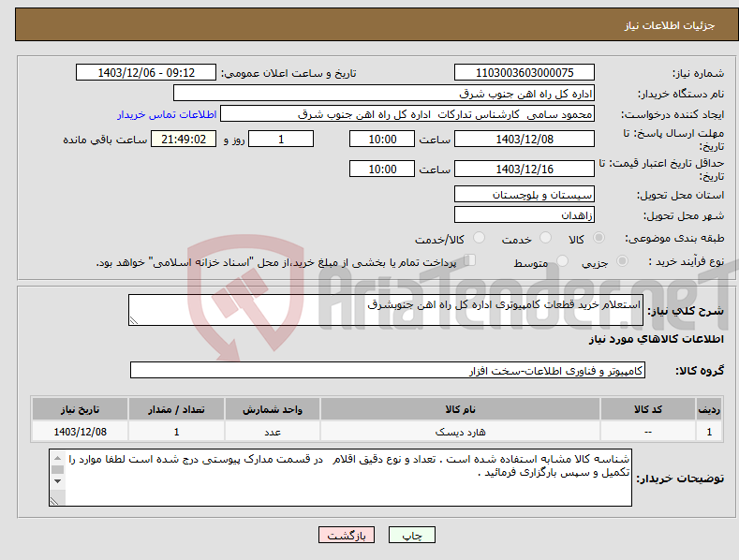This screenshot has height=560, width=739.
Task: Select the کالا radio button
Action: click(599, 238)
